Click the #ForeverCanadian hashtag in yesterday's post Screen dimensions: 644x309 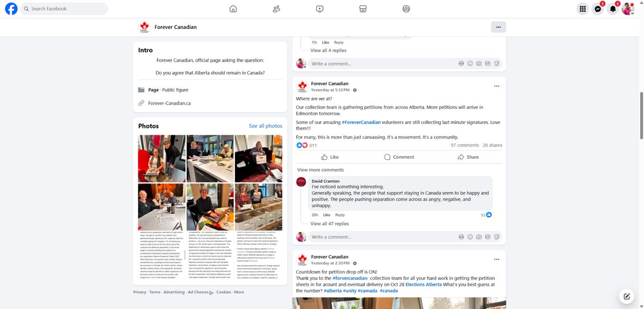coord(361,122)
